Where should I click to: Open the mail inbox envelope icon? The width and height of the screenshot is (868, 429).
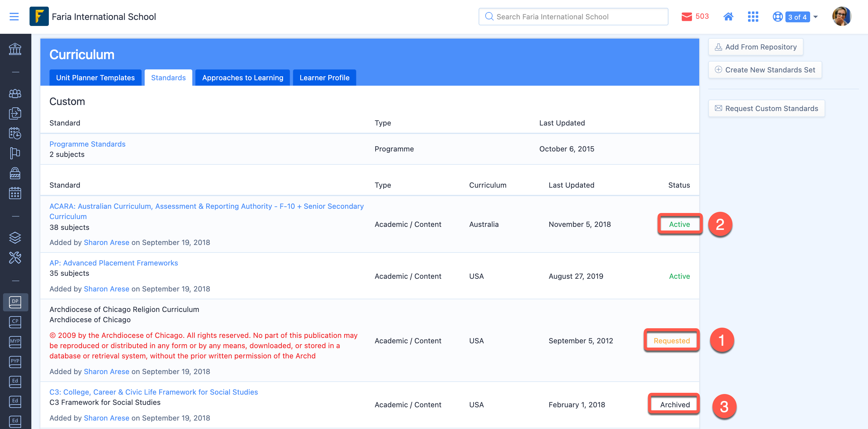tap(686, 17)
